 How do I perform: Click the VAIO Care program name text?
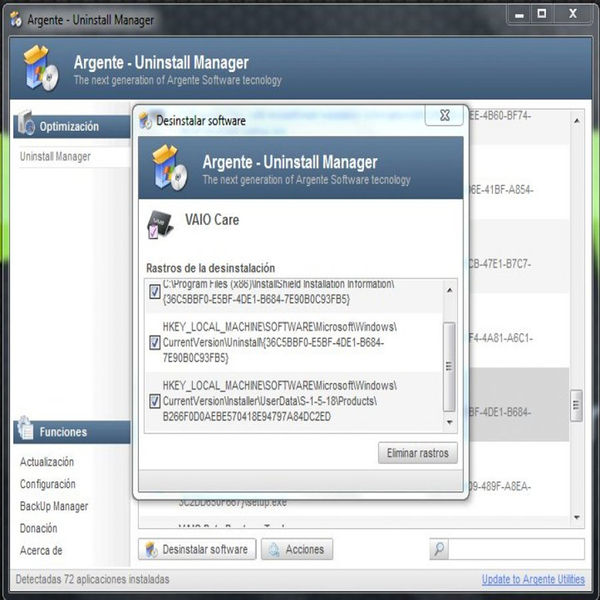tap(212, 220)
